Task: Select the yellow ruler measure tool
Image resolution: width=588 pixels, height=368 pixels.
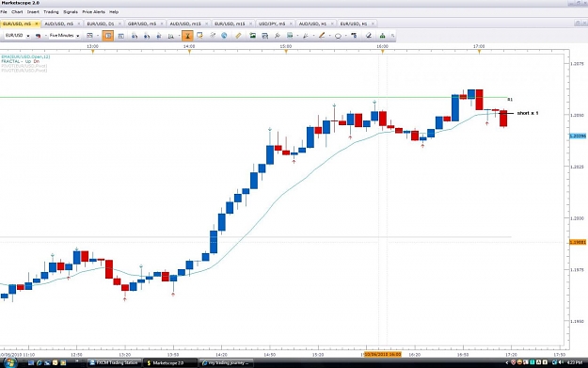Action: pyautogui.click(x=238, y=36)
